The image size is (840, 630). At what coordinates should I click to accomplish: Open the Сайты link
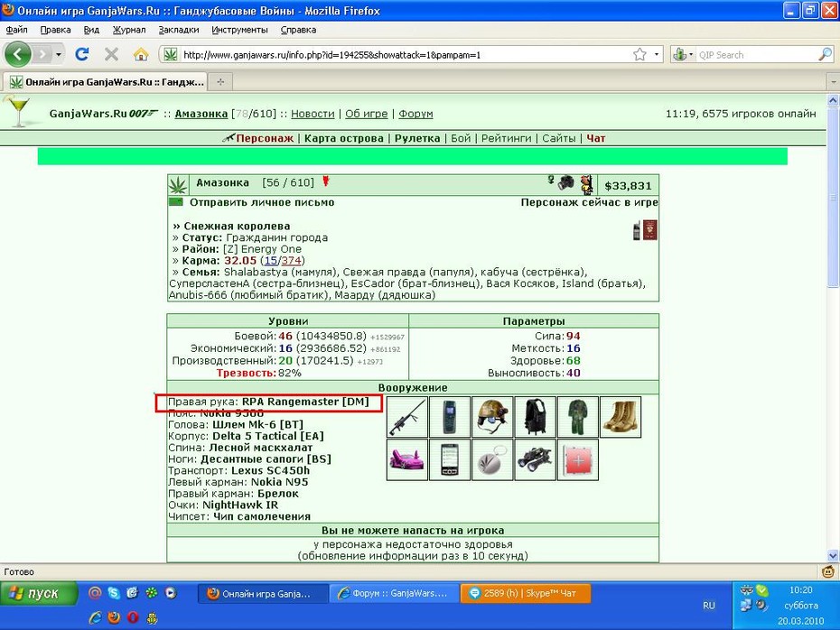(x=558, y=138)
